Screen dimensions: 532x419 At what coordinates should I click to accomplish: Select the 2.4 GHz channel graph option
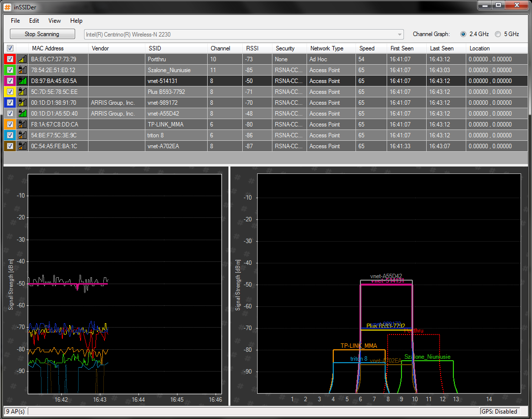tap(463, 34)
